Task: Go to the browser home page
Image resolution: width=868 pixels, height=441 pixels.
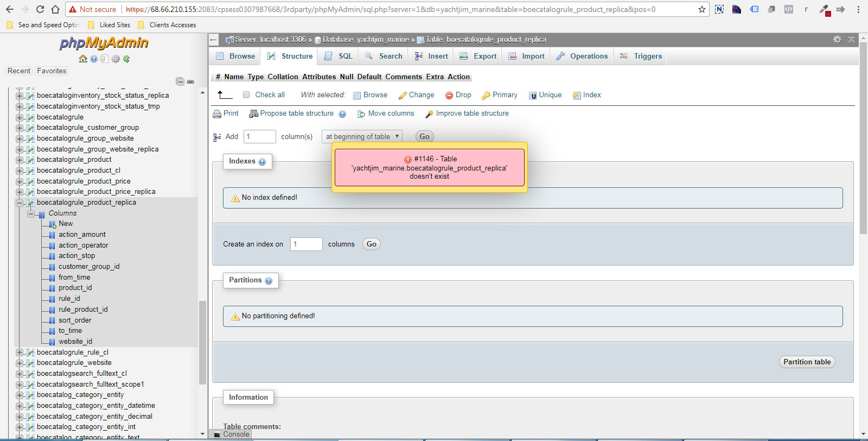Action: [x=55, y=9]
